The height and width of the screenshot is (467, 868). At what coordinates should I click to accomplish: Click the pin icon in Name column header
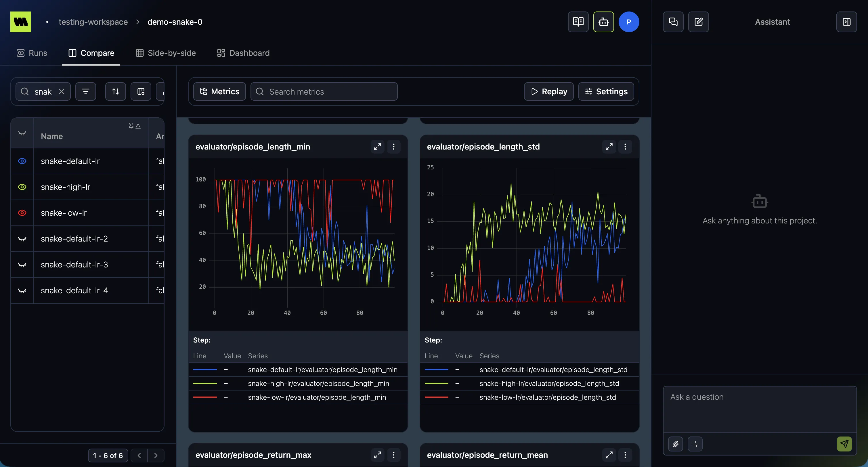click(131, 126)
